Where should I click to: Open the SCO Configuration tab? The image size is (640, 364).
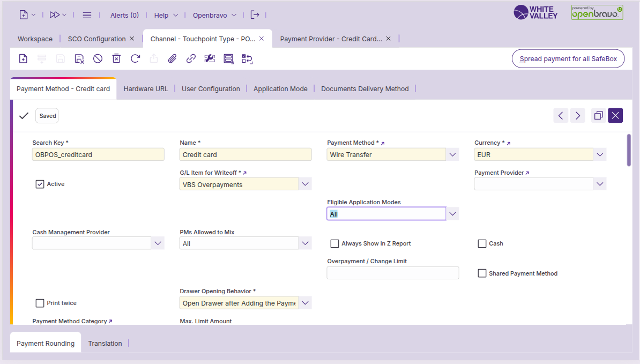tap(96, 39)
